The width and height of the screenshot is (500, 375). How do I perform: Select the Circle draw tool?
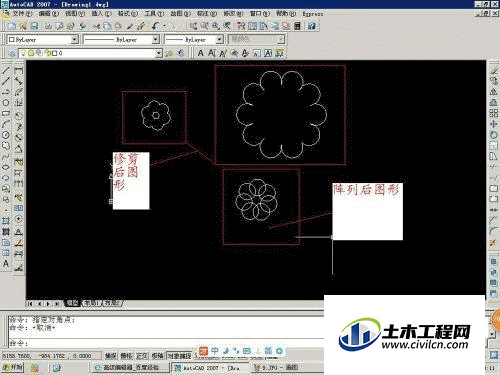6,135
